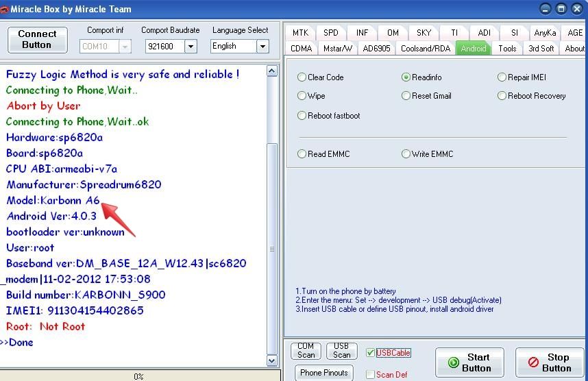Click the 'Hardware:sp6820a' log line
Viewport: 588px width, 381px height.
[54, 138]
